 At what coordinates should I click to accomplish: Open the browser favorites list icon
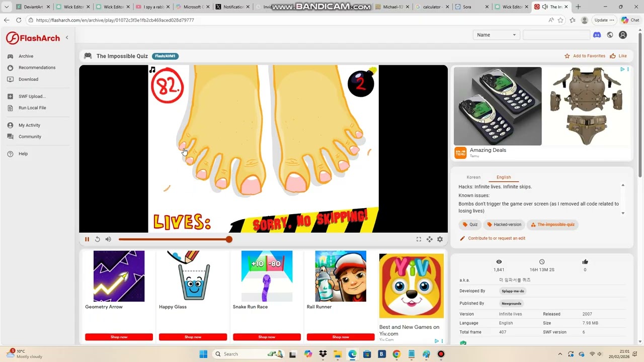(x=573, y=20)
